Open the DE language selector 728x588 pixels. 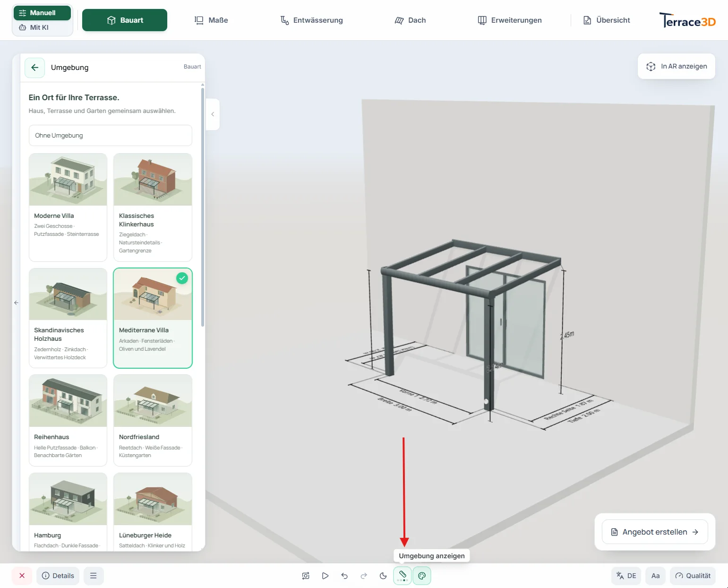point(626,576)
